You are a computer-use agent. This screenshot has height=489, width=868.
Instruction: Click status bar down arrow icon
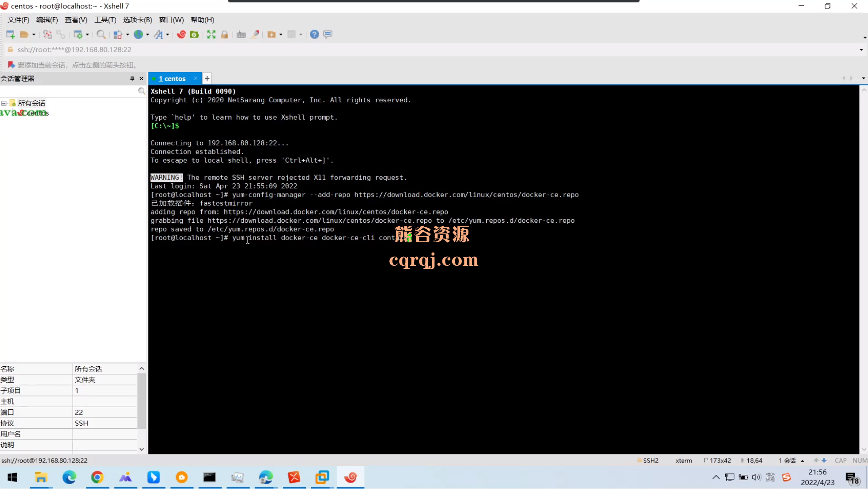click(824, 461)
